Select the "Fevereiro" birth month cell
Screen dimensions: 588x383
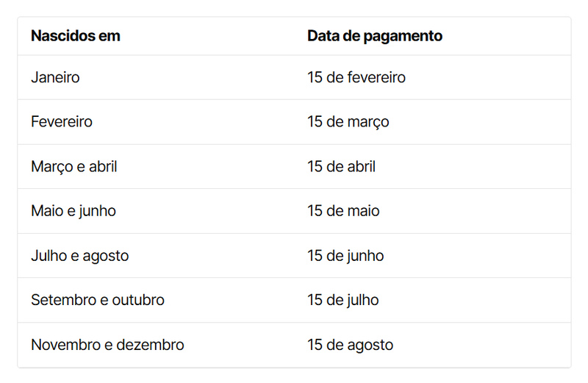62,122
